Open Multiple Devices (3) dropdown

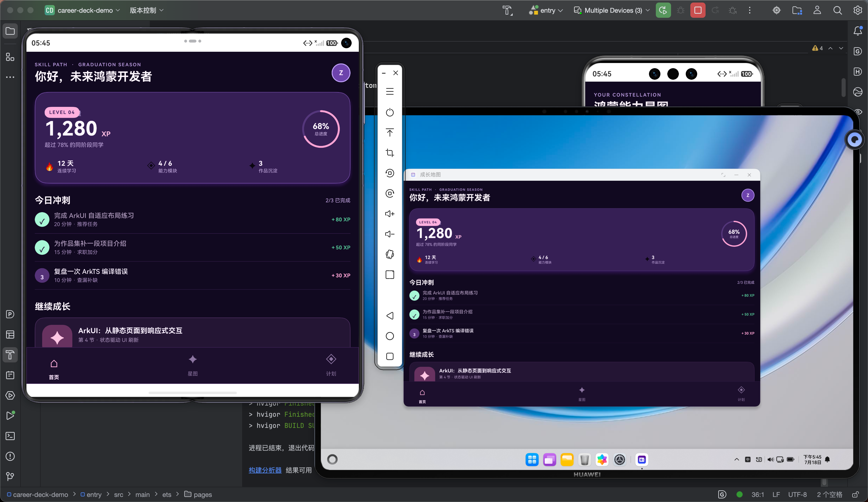(x=612, y=10)
